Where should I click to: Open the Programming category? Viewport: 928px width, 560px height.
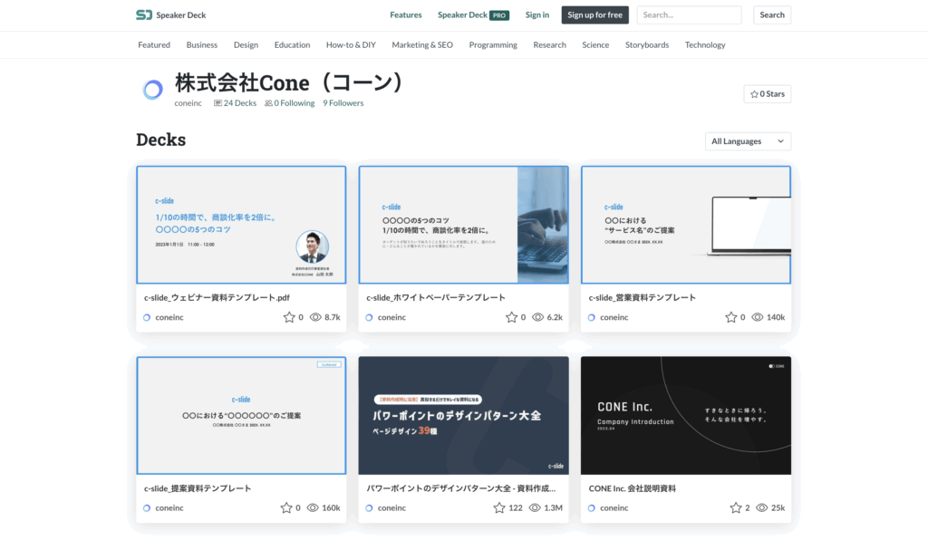(x=493, y=44)
